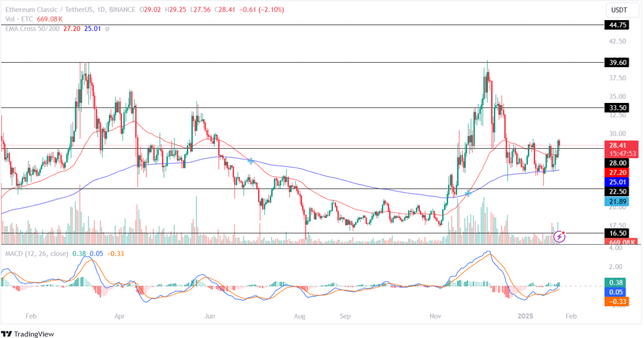Click the green 0.38 value in MACD legend
This screenshot has height=338, width=644.
[79, 253]
